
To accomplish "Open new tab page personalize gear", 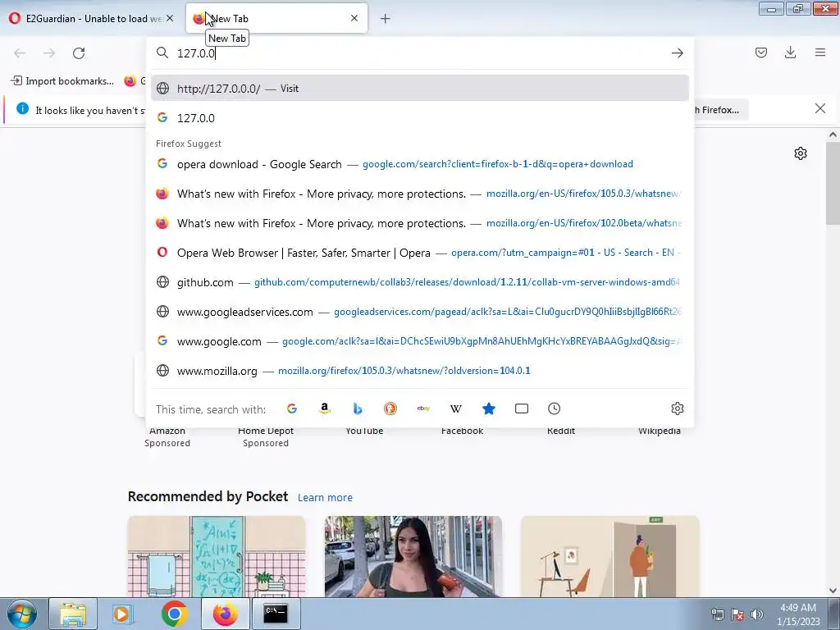I will (x=801, y=153).
